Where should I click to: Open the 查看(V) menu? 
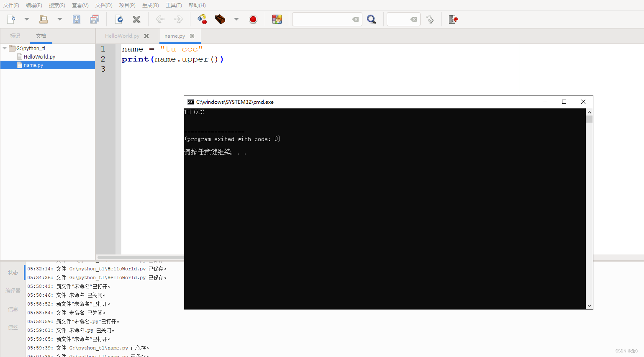click(80, 5)
